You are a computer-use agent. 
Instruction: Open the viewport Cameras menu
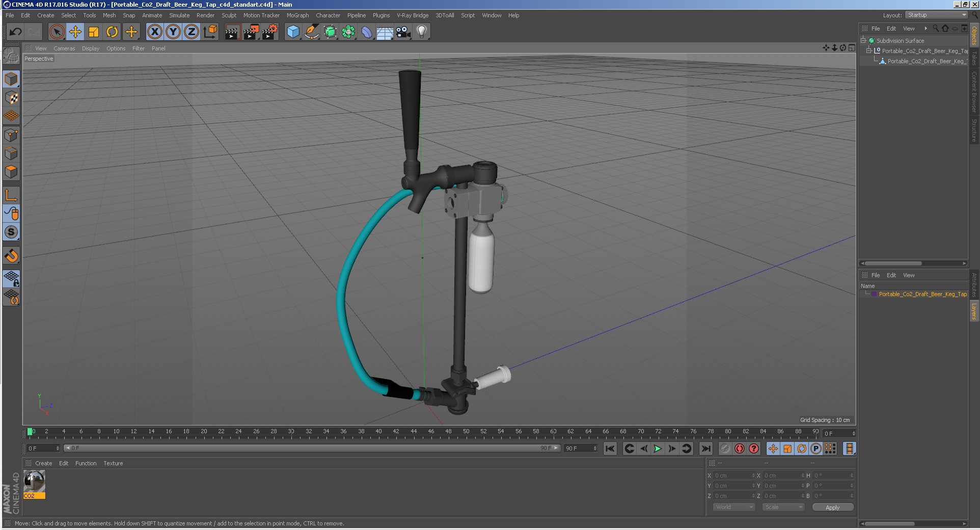click(64, 48)
